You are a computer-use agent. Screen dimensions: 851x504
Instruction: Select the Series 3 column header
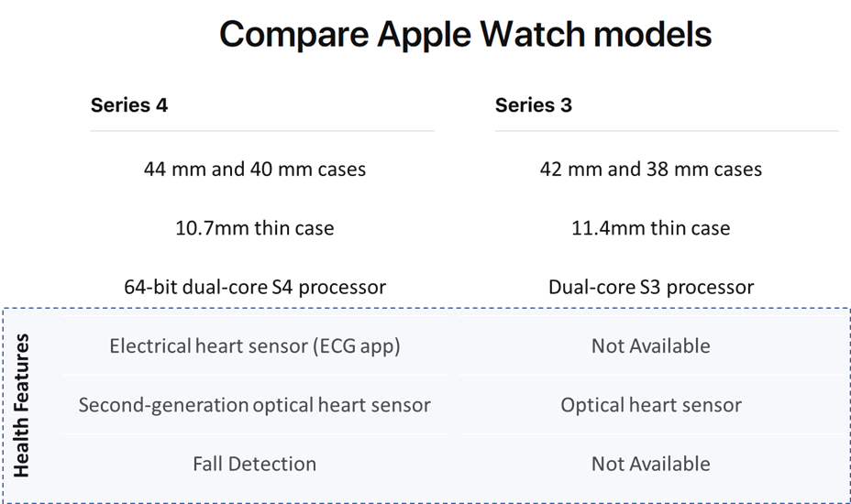click(534, 104)
